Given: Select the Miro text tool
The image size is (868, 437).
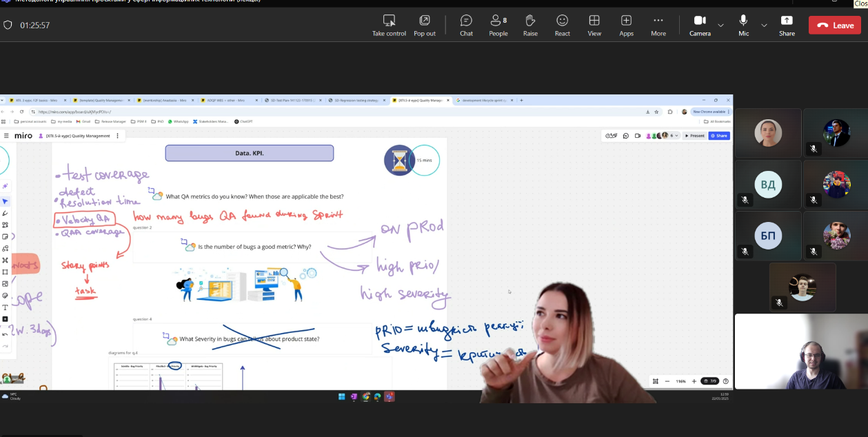Looking at the screenshot, I should coord(5,307).
